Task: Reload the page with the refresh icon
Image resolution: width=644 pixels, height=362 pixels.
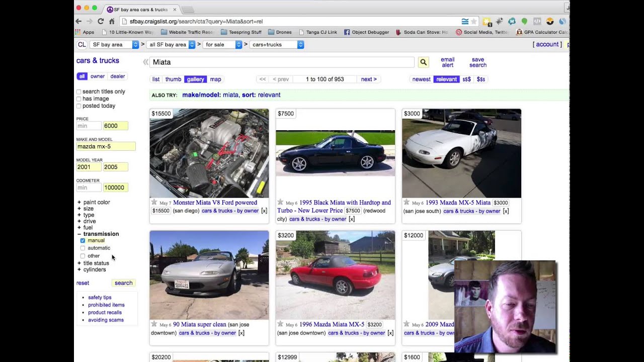Action: pos(101,21)
